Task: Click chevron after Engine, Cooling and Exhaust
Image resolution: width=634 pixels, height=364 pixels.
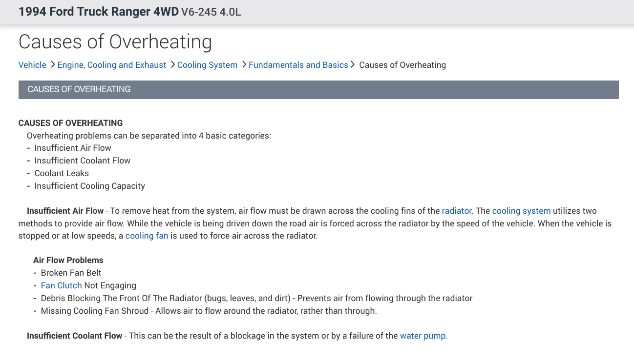Action: pos(172,64)
